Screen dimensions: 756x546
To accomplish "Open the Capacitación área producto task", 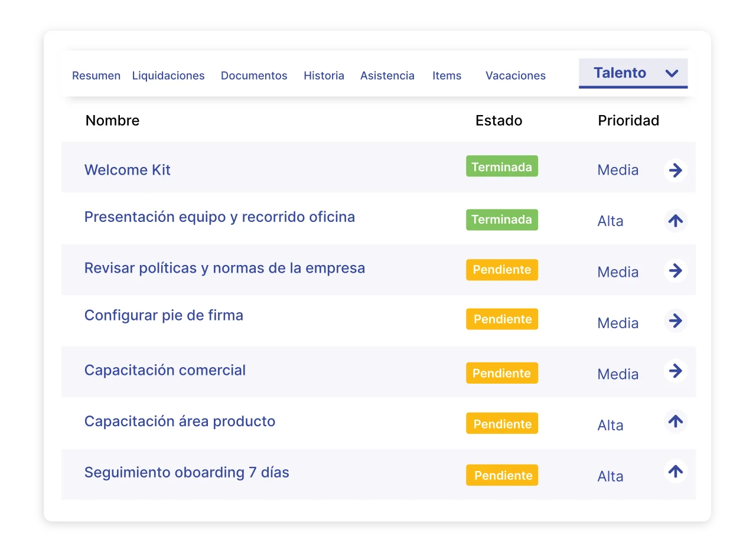I will coord(180,421).
